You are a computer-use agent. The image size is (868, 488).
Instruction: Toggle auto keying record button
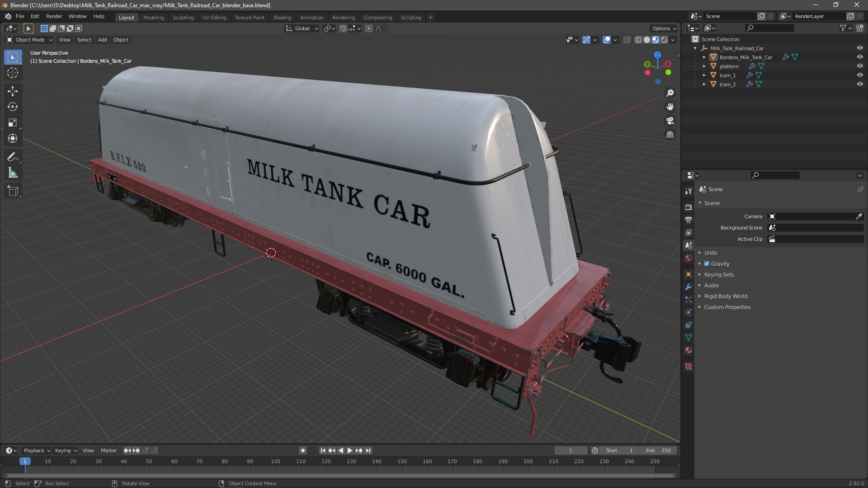tap(302, 450)
